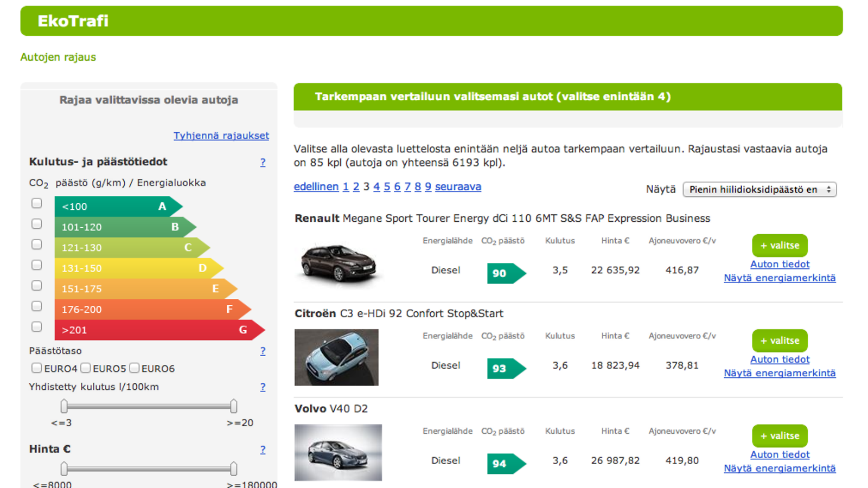Check the <100 class A emission checkbox
The image size is (868, 488).
pyautogui.click(x=36, y=203)
